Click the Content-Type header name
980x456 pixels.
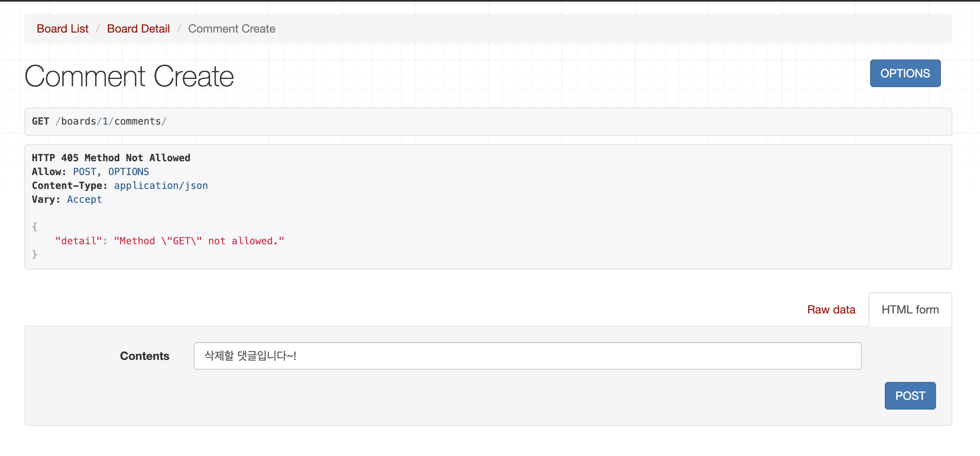point(69,186)
